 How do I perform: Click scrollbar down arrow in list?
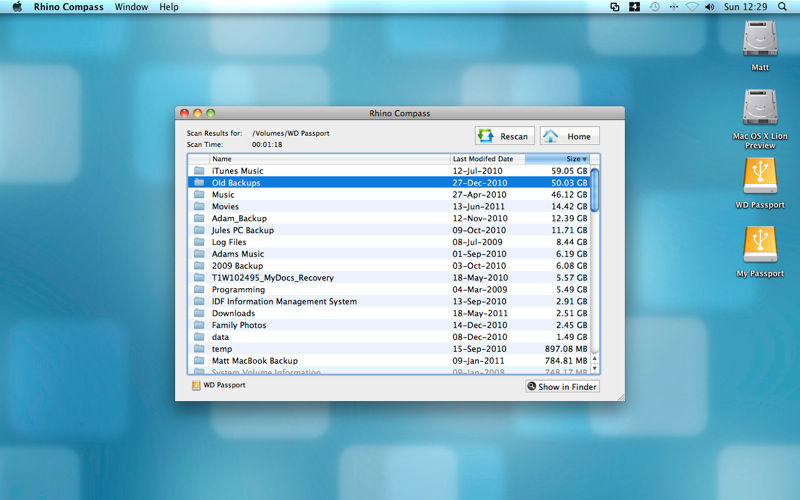pos(594,368)
